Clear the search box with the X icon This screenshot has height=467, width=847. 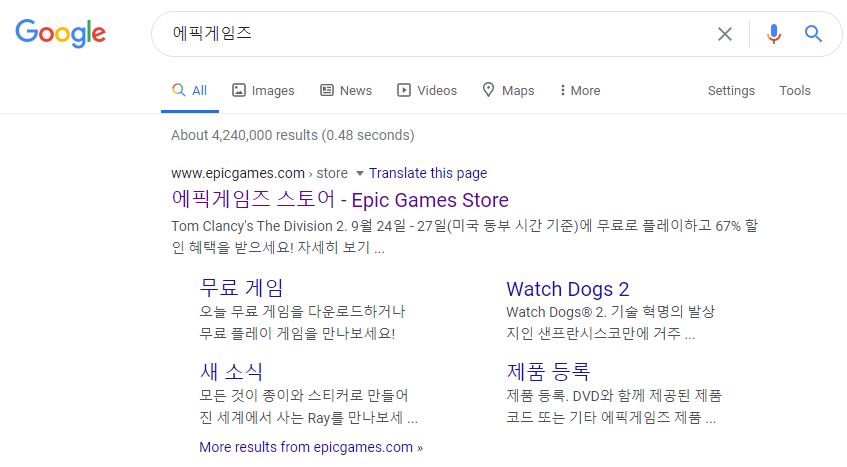tap(725, 34)
